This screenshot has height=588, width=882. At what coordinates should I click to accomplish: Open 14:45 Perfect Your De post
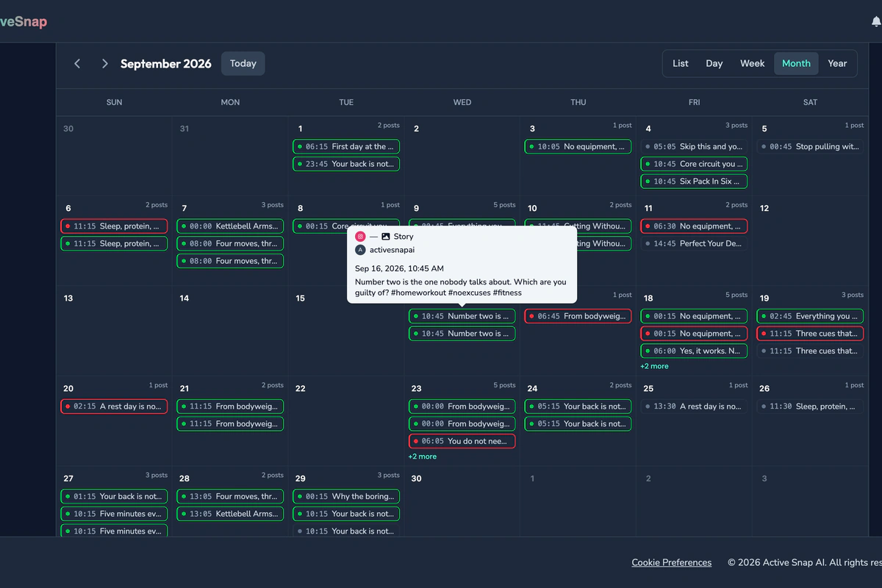pyautogui.click(x=694, y=243)
